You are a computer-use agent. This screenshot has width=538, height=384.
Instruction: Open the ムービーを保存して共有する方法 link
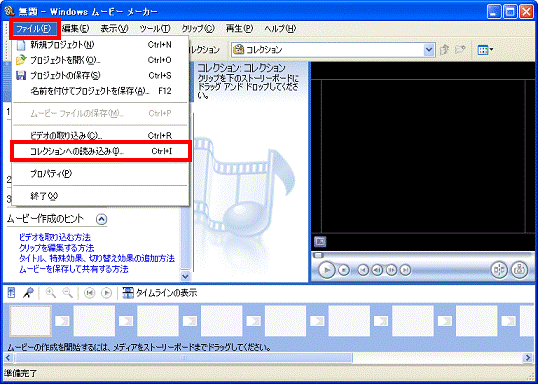(x=74, y=269)
